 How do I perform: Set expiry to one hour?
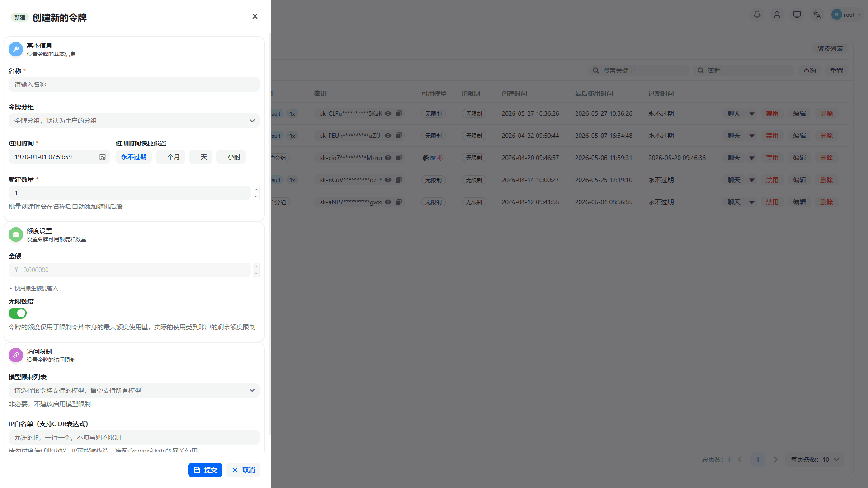tap(231, 157)
